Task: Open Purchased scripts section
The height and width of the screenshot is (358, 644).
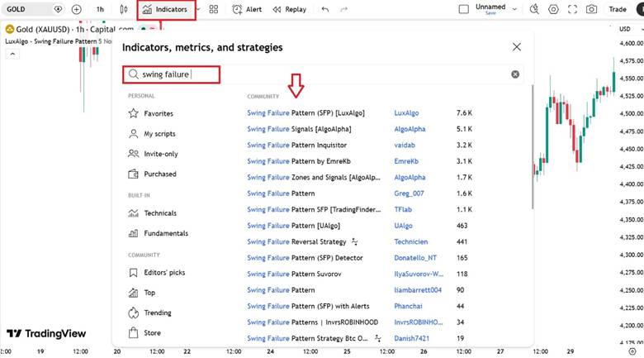Action: (x=152, y=174)
